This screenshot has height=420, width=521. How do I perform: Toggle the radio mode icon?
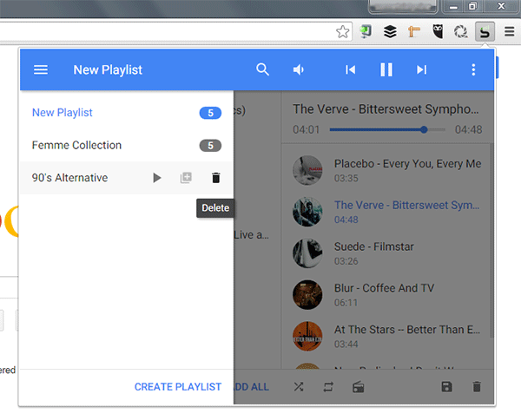pyautogui.click(x=358, y=387)
